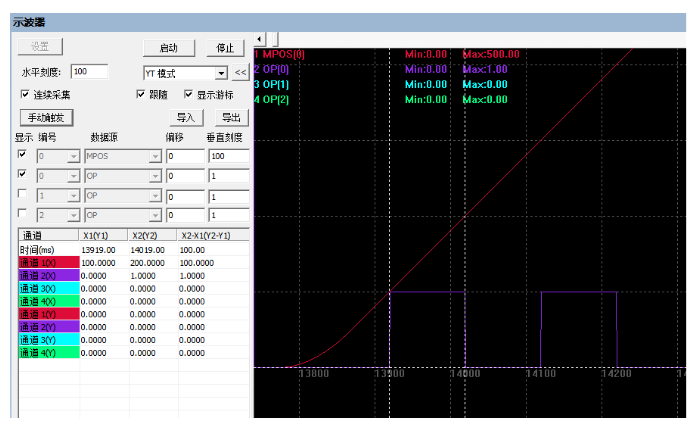The height and width of the screenshot is (428, 697).
Task: Click the 手动触发 manual trigger button
Action: tap(46, 118)
